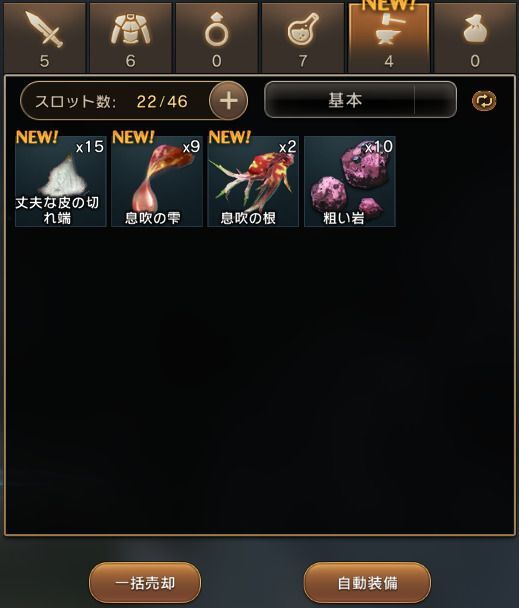The image size is (519, 608).
Task: Select the 丈夫な皮の切れ端 item
Action: pyautogui.click(x=61, y=181)
